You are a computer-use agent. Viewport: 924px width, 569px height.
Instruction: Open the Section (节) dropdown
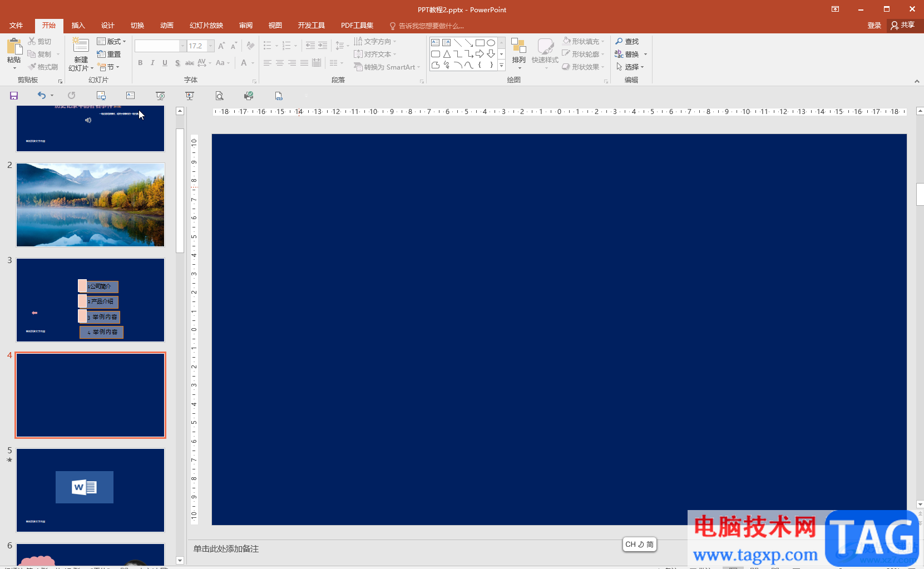click(108, 67)
